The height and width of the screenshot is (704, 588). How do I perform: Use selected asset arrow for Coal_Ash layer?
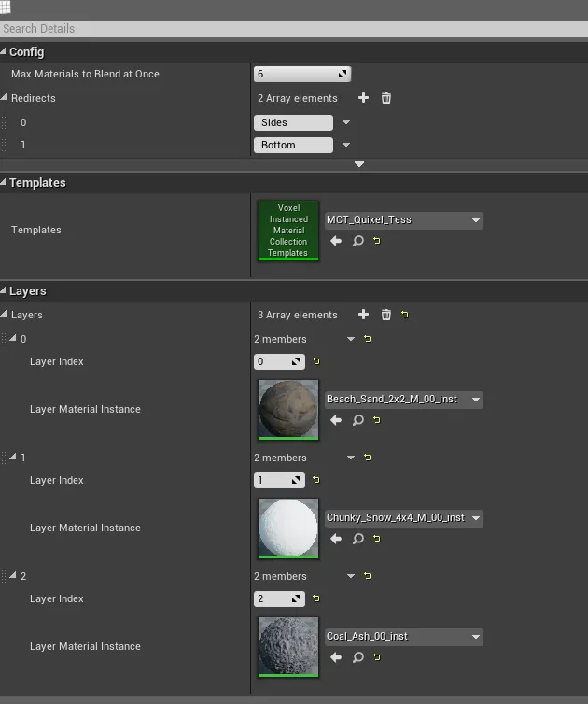pos(336,657)
